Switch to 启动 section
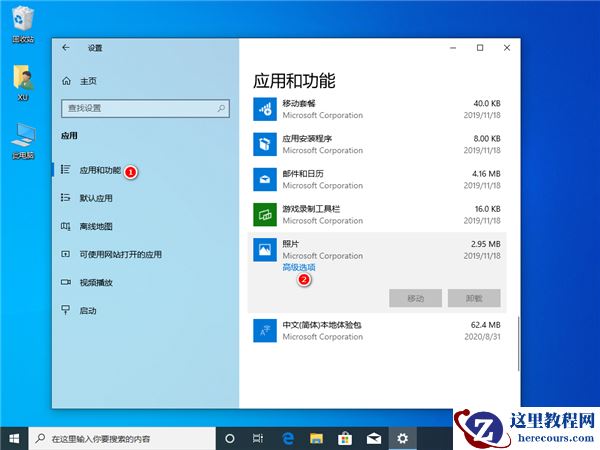Screen dimensions: 600x450 point(88,311)
